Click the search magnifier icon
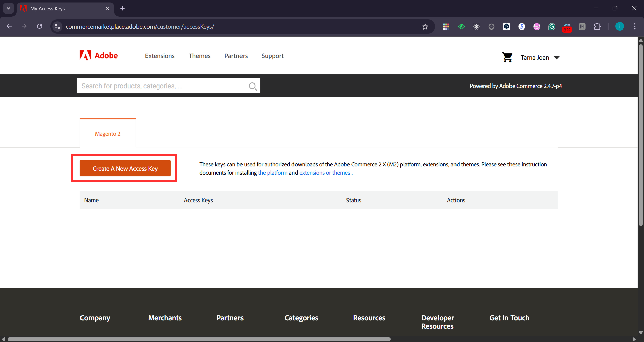644x342 pixels. [253, 87]
